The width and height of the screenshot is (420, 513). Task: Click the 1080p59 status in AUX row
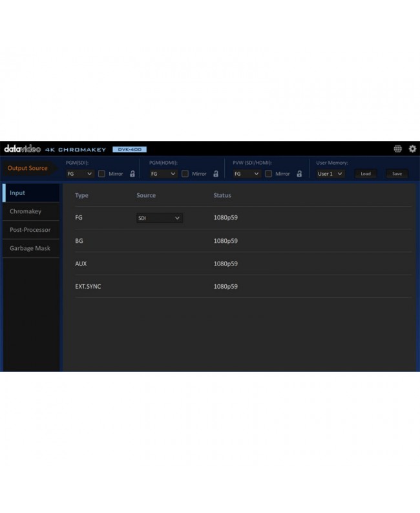[226, 264]
